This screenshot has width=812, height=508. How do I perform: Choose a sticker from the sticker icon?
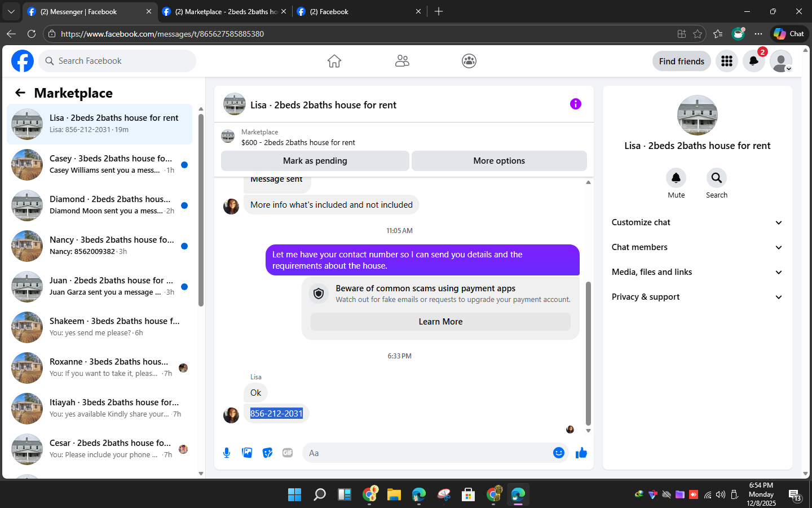(267, 453)
